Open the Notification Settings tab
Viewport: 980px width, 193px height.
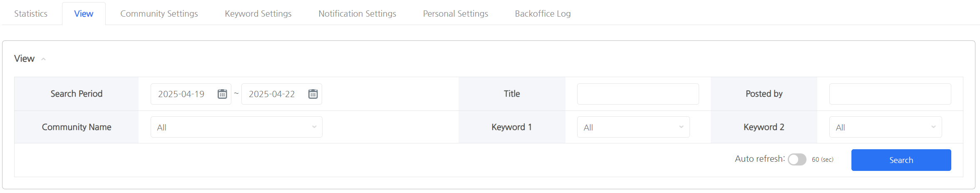coord(357,14)
